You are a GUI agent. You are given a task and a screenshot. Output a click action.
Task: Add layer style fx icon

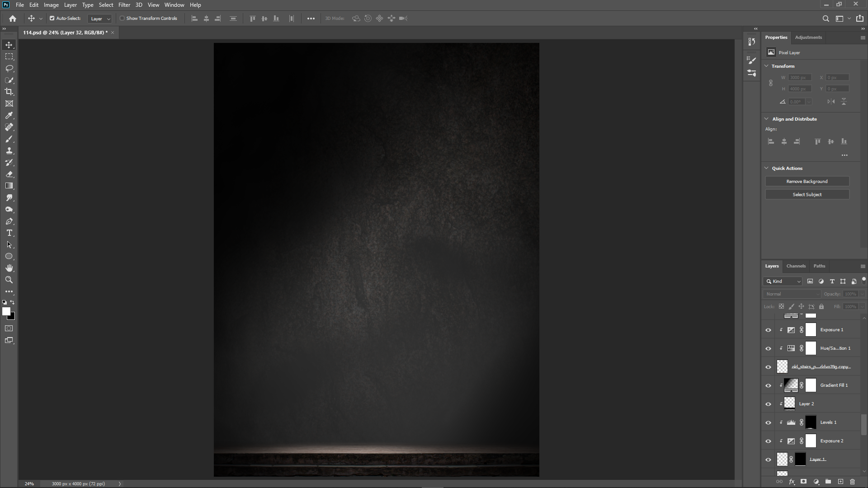click(792, 482)
